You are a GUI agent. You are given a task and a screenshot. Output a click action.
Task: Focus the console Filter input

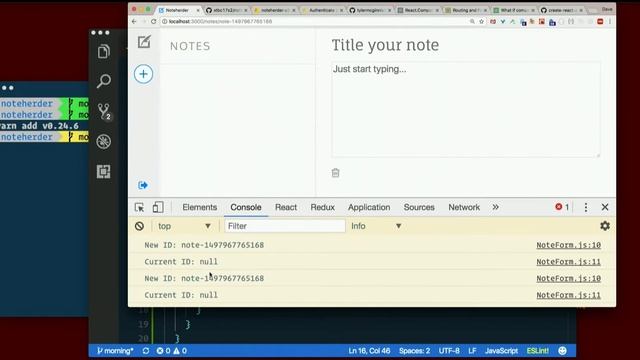(x=284, y=226)
